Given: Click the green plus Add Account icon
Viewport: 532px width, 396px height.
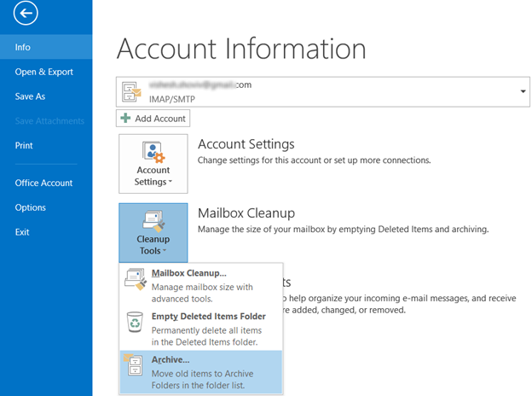Looking at the screenshot, I should point(125,118).
